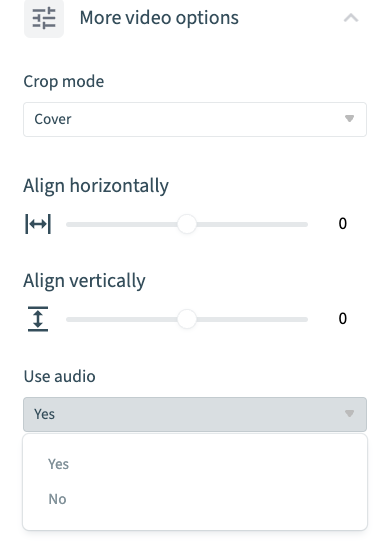Click the Align horizontally label
The image size is (388, 545).
pyautogui.click(x=96, y=186)
